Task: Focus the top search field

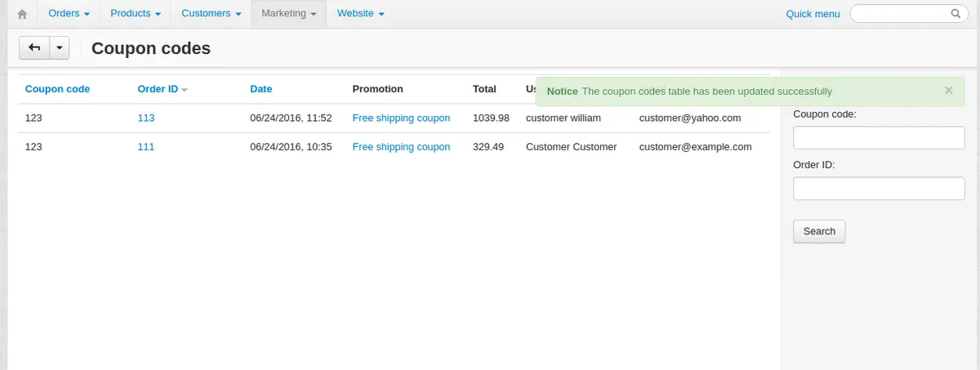Action: click(898, 14)
